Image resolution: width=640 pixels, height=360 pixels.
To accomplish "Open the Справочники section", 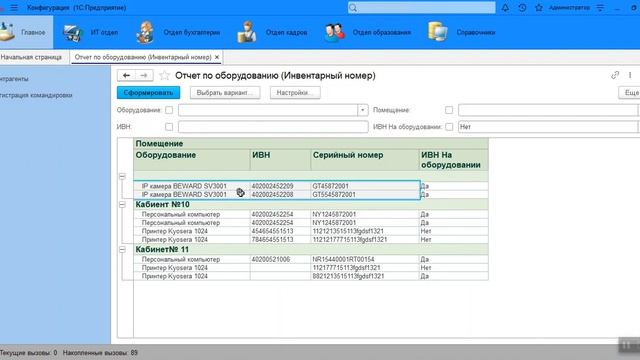I will (476, 32).
